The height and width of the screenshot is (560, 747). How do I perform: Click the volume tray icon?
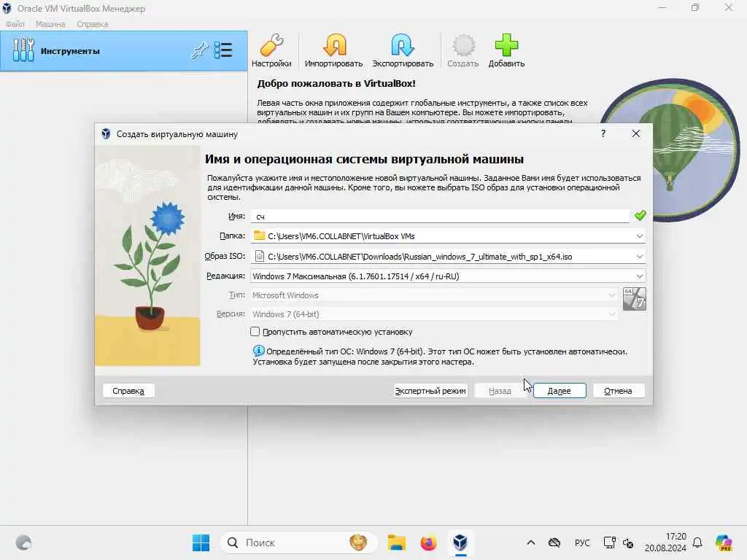pyautogui.click(x=628, y=542)
